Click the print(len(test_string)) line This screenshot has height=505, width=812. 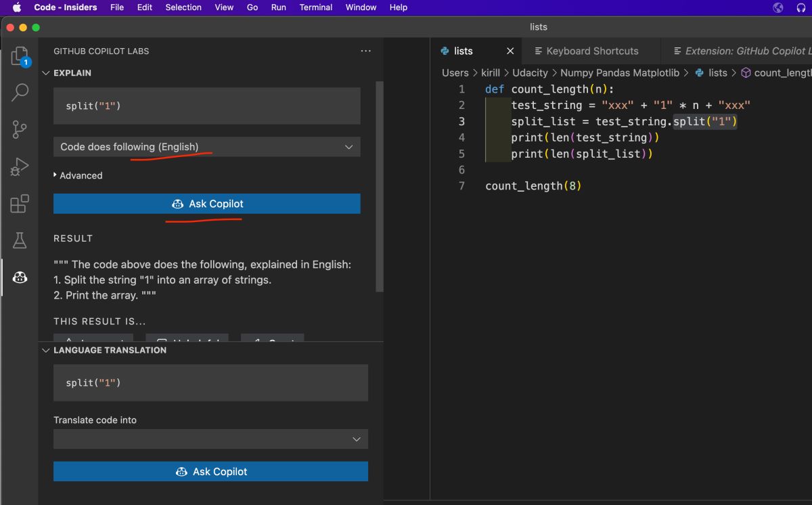point(585,137)
